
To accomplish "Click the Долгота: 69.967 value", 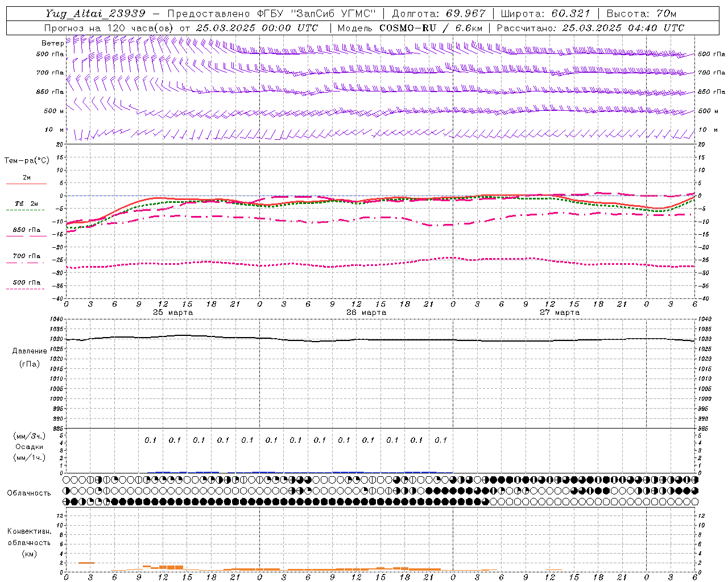I will pyautogui.click(x=439, y=14).
